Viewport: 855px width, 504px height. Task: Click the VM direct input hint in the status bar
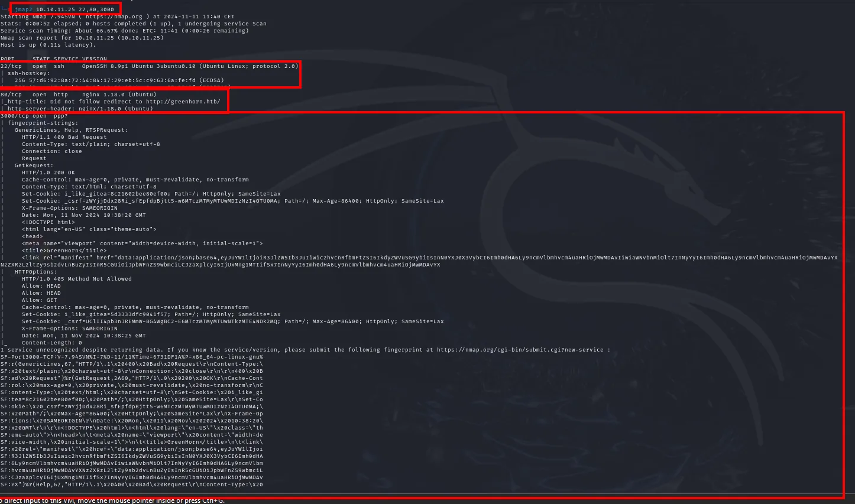point(112,500)
